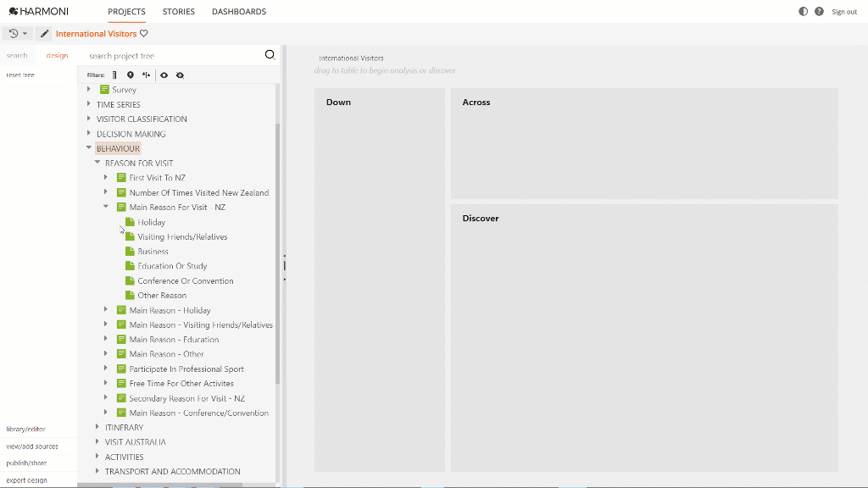Viewport: 868px width, 488px height.
Task: Expand the ITINERARY folder
Action: [97, 427]
